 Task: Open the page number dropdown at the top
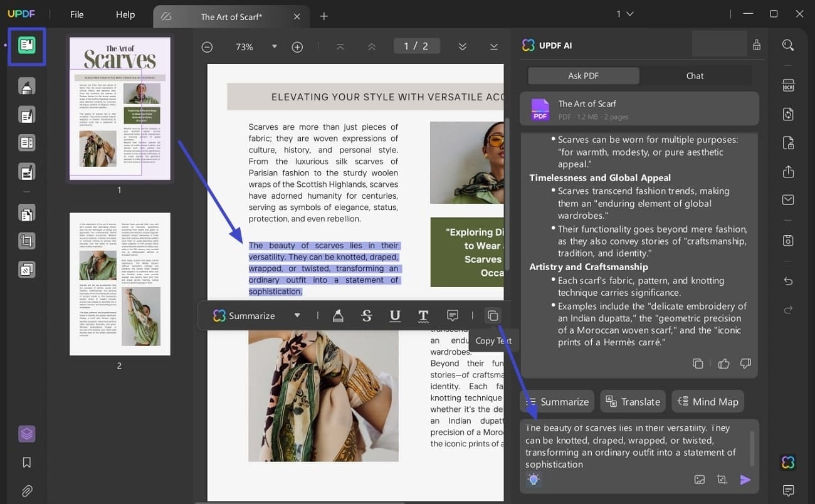(625, 13)
